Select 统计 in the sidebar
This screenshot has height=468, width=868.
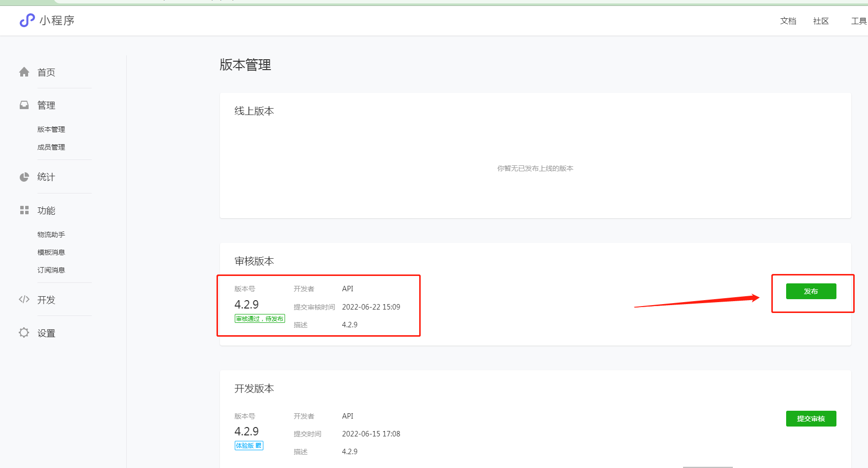(46, 177)
